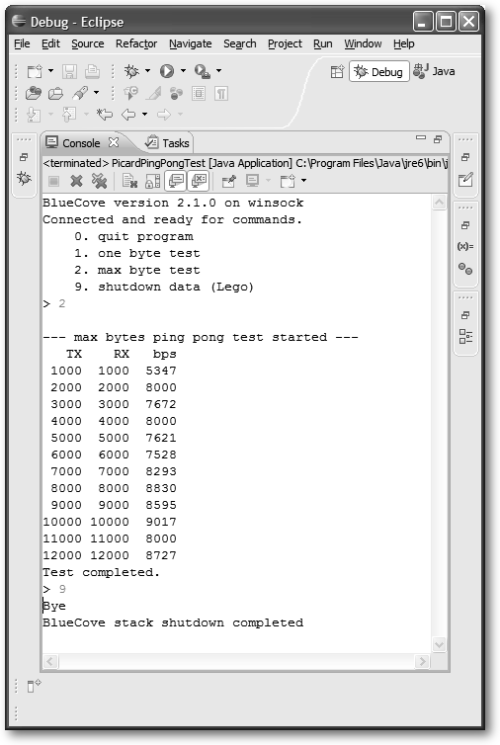Click 'BlueCove stack shutdown completed' text
Screen dimensions: 500x745
tap(173, 623)
